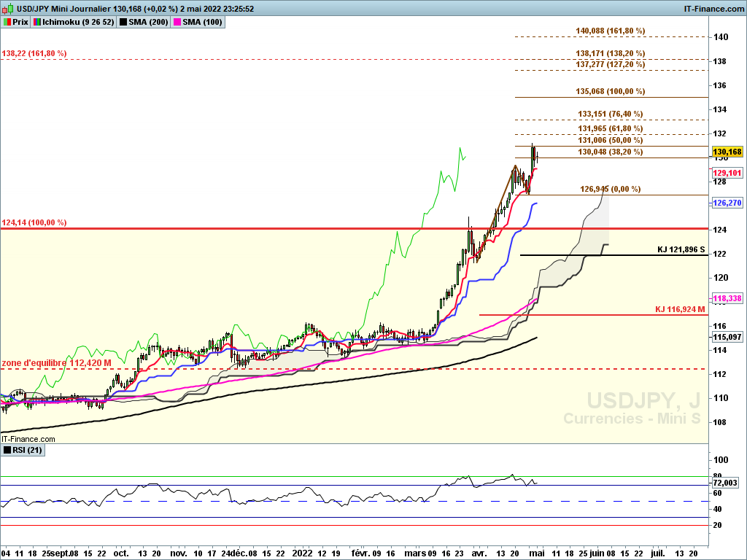Viewport: 747px width, 560px height.
Task: Click the yellow 130,168 current price tag
Action: 727,152
